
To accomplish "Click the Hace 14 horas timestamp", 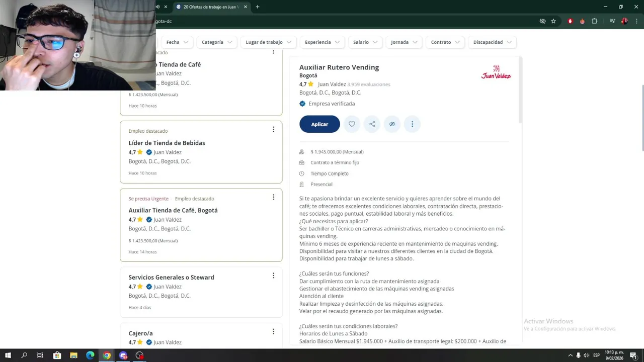I will [x=142, y=252].
